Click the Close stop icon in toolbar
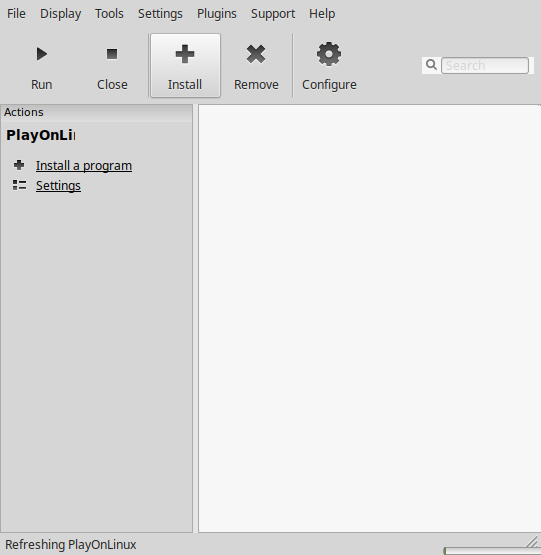Viewport: 541px width, 555px height. click(112, 54)
